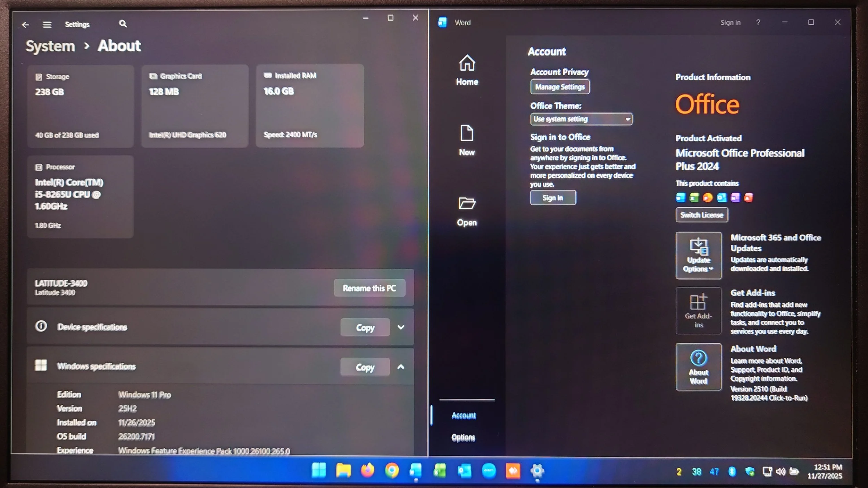The image size is (868, 488).
Task: Open the Update Options dropdown button
Action: point(698,255)
